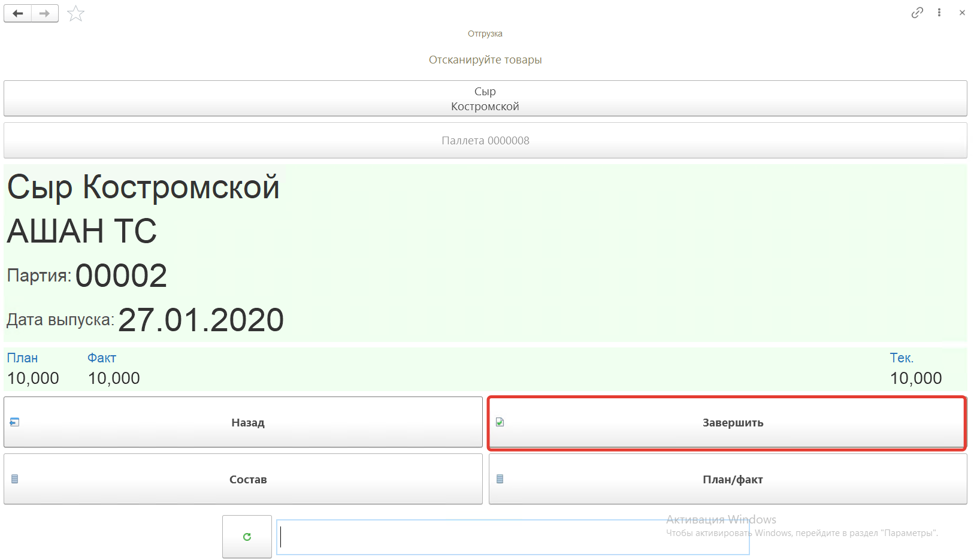Click the top Сыр Костромской product bar
Screen dimensions: 974x560
click(x=485, y=99)
